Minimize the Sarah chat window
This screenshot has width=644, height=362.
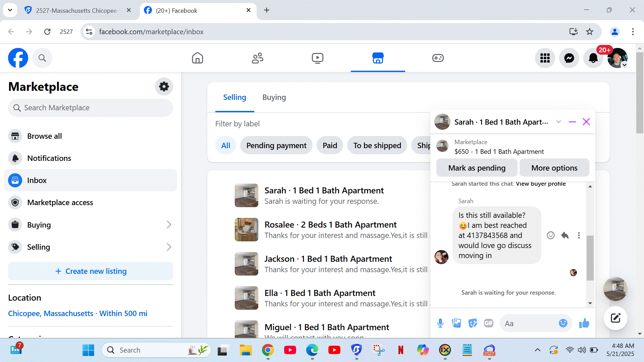[573, 122]
